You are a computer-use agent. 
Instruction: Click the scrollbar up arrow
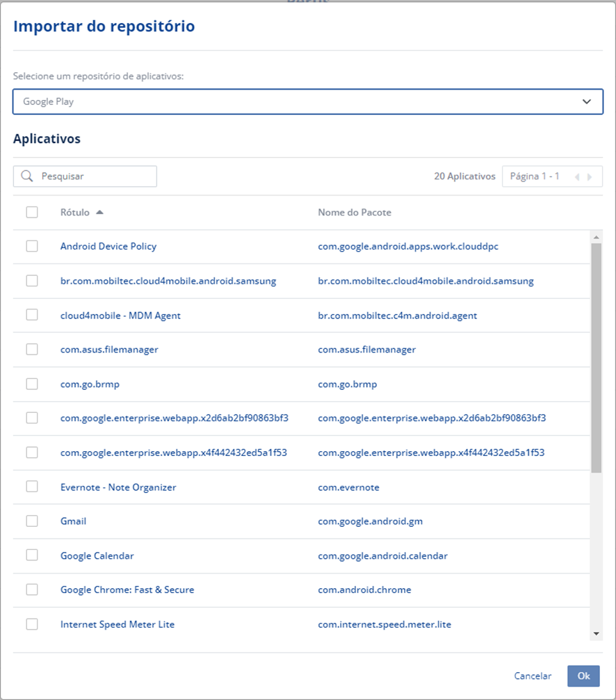point(596,237)
